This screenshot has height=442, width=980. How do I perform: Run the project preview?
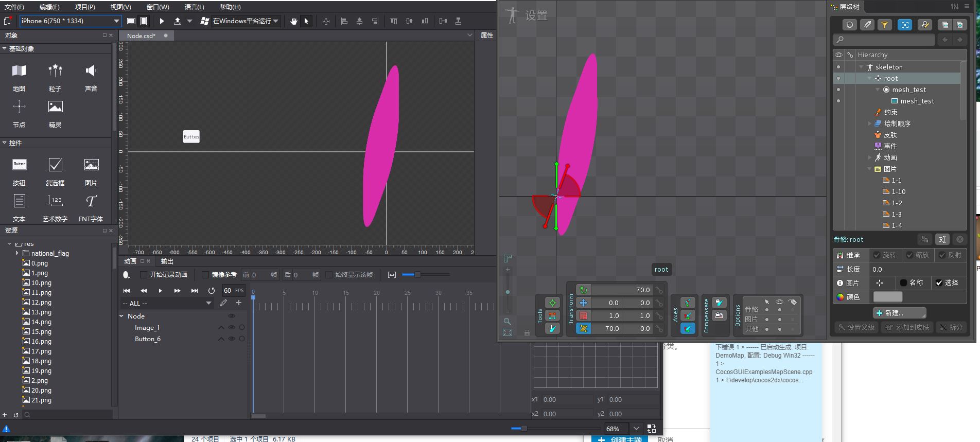(x=162, y=21)
